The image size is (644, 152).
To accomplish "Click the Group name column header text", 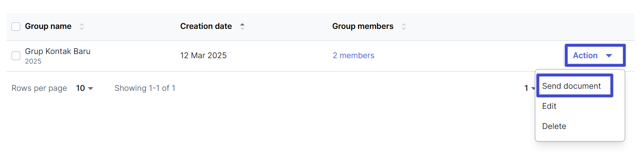I will click(48, 26).
